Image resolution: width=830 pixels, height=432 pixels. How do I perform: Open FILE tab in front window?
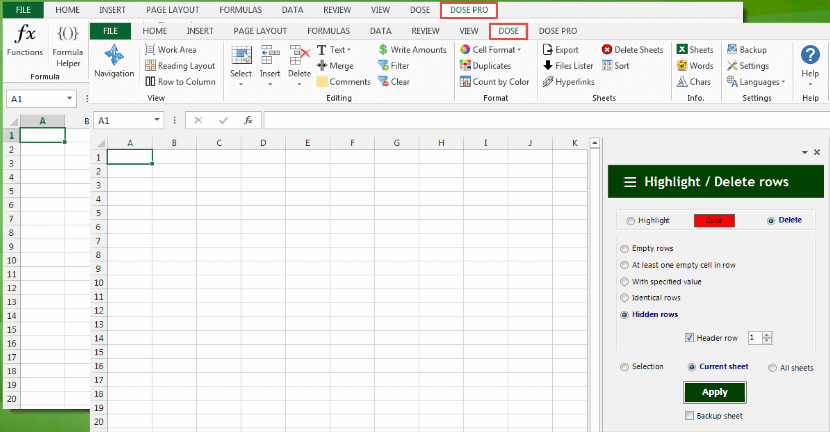[111, 31]
